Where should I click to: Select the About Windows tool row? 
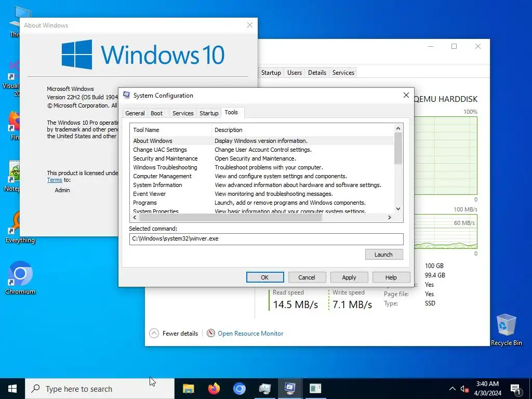click(x=262, y=141)
